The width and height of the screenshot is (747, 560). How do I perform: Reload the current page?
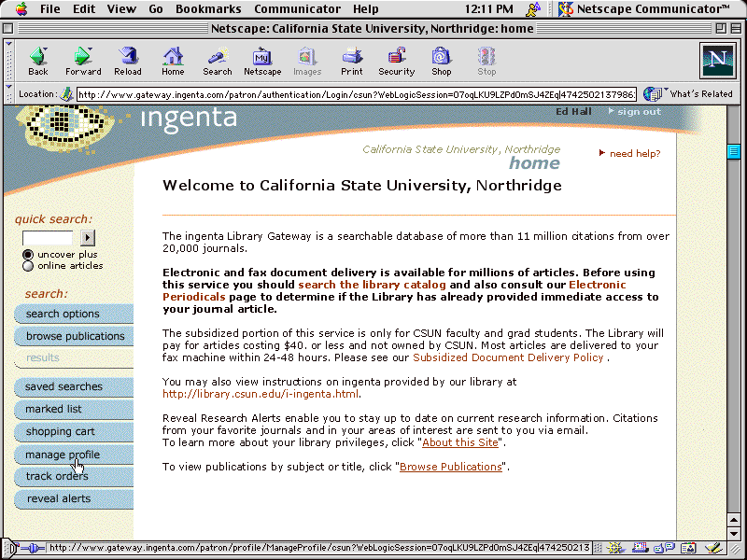click(128, 62)
